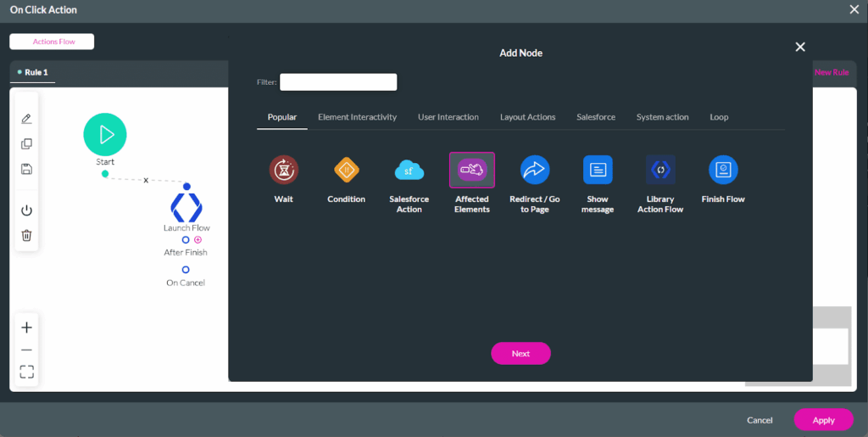Focus the Filter input field

click(338, 82)
